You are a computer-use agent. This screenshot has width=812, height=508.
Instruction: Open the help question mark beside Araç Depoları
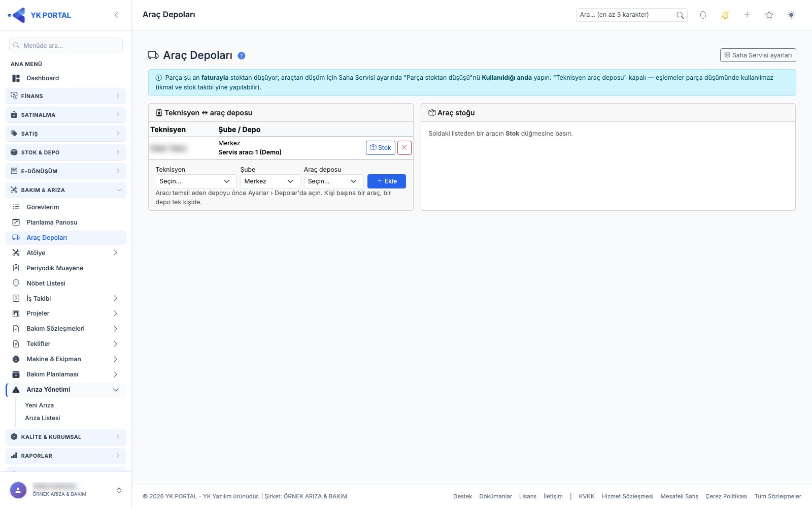pyautogui.click(x=242, y=56)
